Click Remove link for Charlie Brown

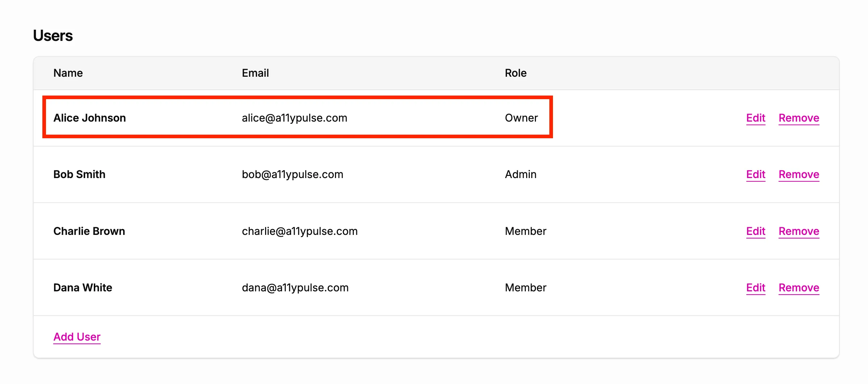pos(798,231)
